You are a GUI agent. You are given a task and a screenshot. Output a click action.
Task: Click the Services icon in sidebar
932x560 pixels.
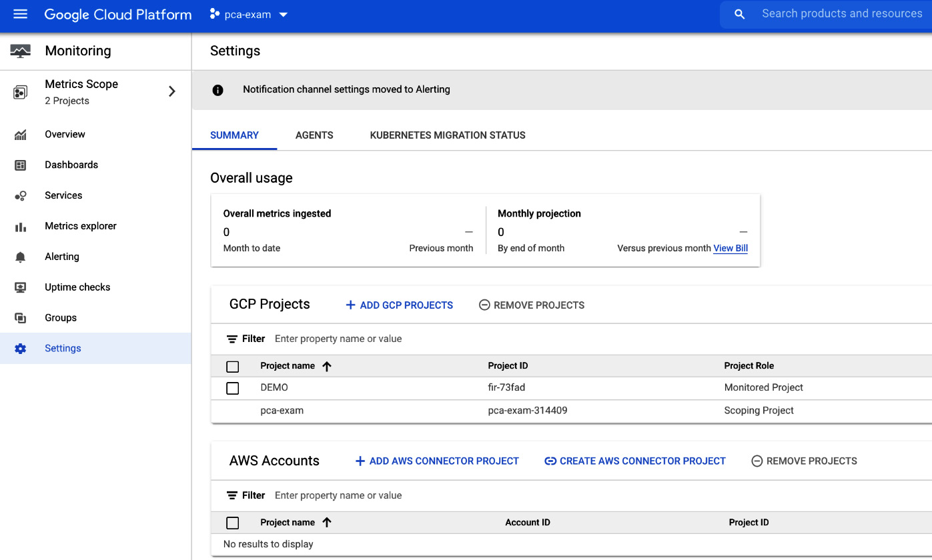tap(21, 196)
